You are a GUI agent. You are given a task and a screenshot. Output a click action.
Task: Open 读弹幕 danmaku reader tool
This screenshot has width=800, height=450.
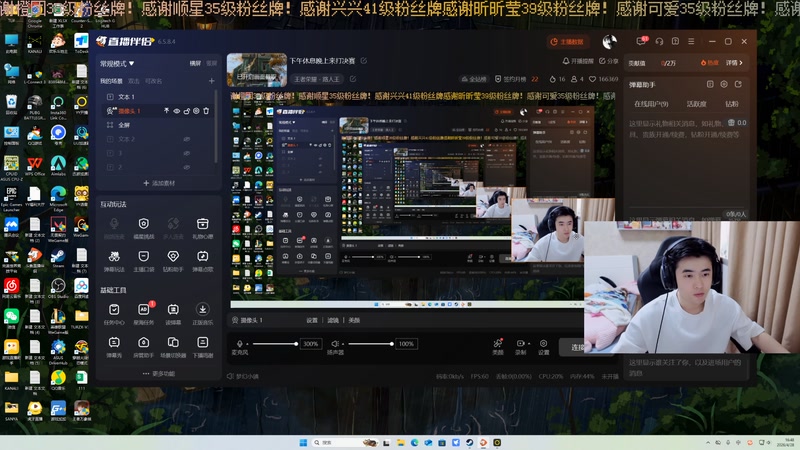[173, 313]
